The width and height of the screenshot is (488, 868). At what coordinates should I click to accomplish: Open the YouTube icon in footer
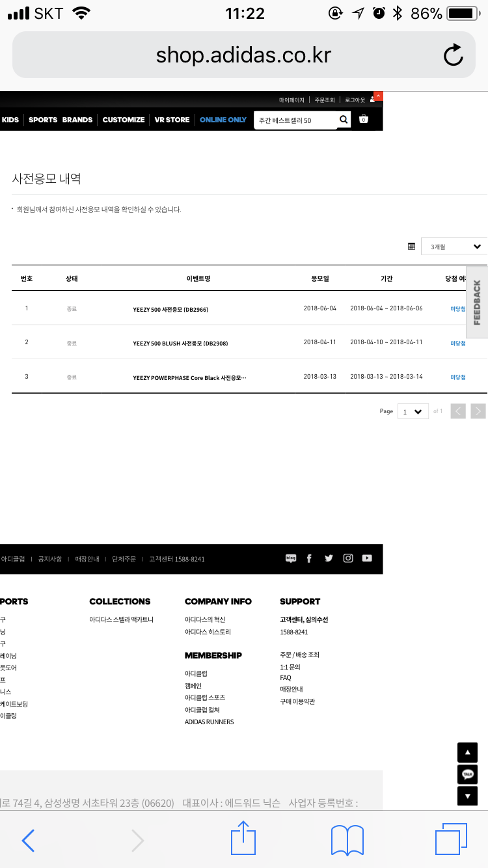click(x=367, y=558)
